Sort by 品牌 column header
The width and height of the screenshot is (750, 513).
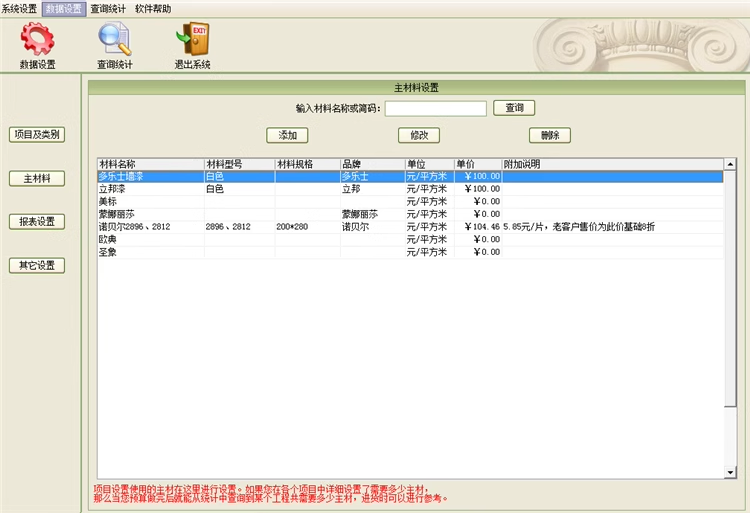pyautogui.click(x=373, y=164)
